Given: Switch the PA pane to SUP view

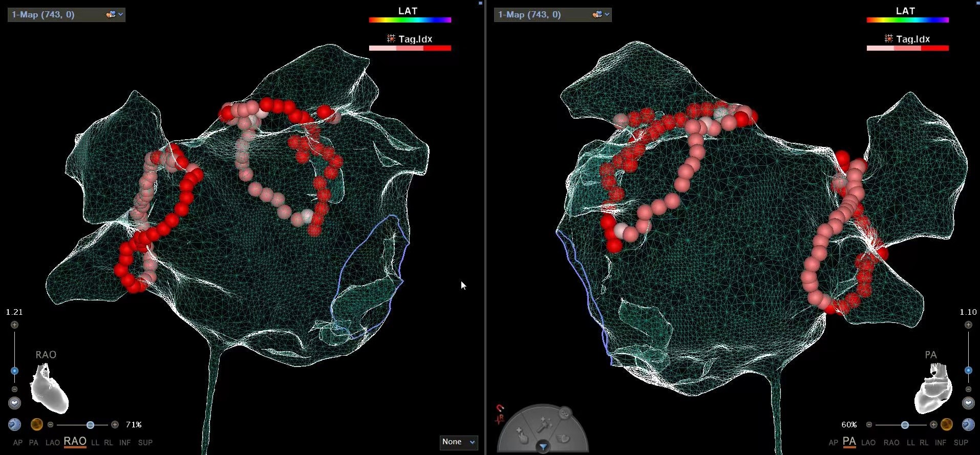Looking at the screenshot, I should point(961,443).
